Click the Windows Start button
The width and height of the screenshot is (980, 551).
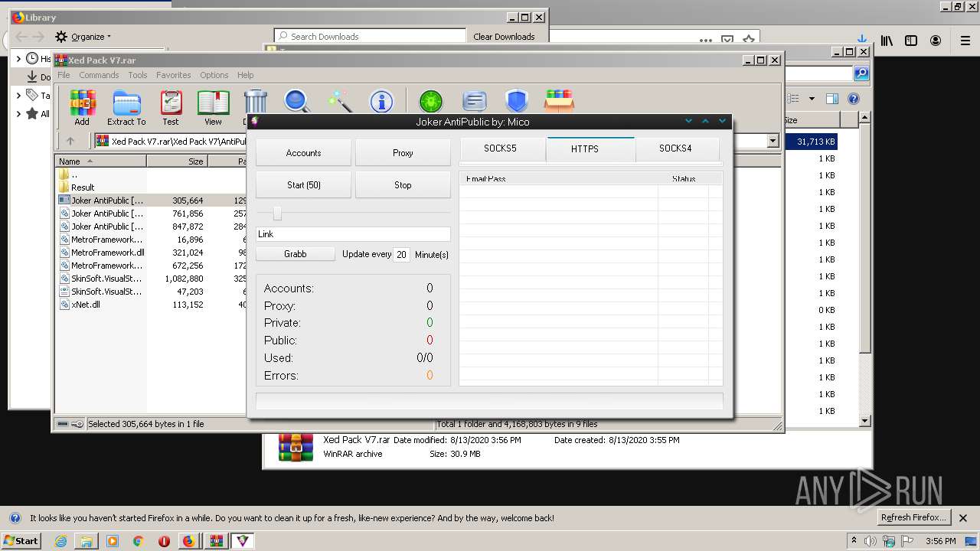[21, 540]
